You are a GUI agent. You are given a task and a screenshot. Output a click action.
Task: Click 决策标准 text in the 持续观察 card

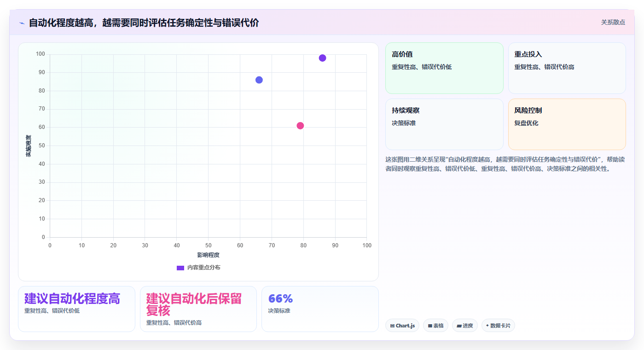[404, 123]
